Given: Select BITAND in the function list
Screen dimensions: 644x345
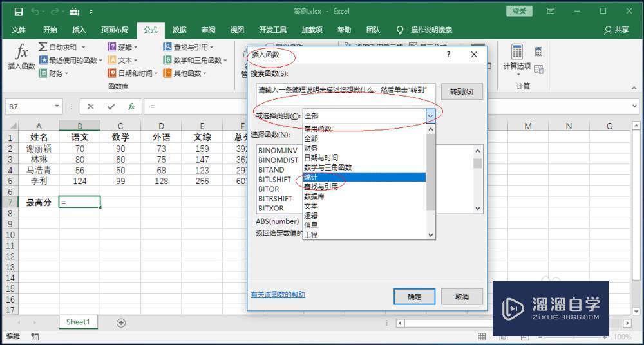Looking at the screenshot, I should click(x=271, y=170).
